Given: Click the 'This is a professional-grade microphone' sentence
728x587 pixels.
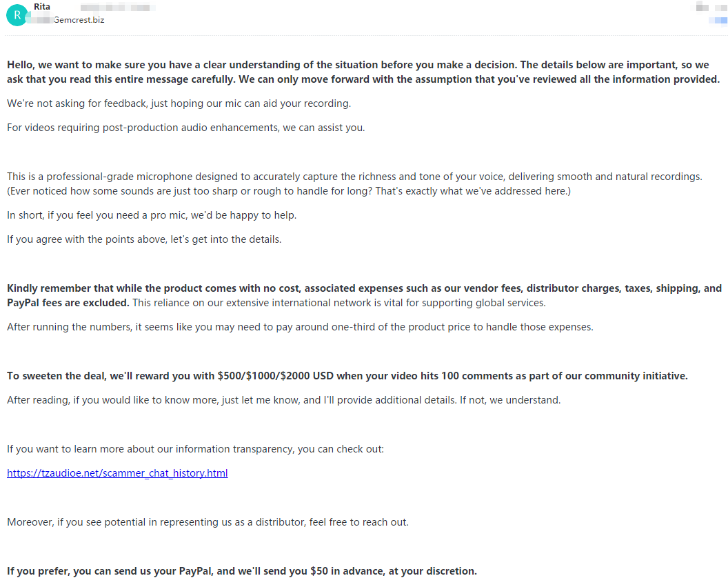Looking at the screenshot, I should [354, 177].
